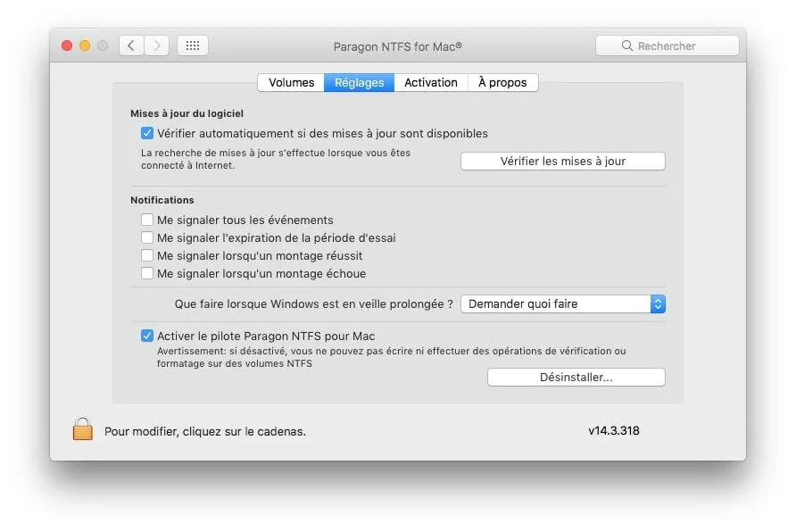796x532 pixels.
Task: Click 'La recherche de mises à jour' description
Action: pyautogui.click(x=276, y=159)
